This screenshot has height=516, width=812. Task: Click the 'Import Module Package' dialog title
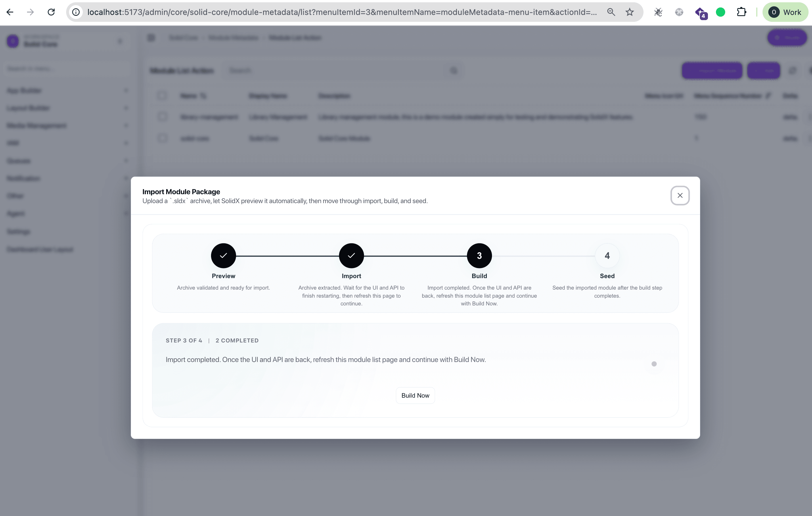181,192
